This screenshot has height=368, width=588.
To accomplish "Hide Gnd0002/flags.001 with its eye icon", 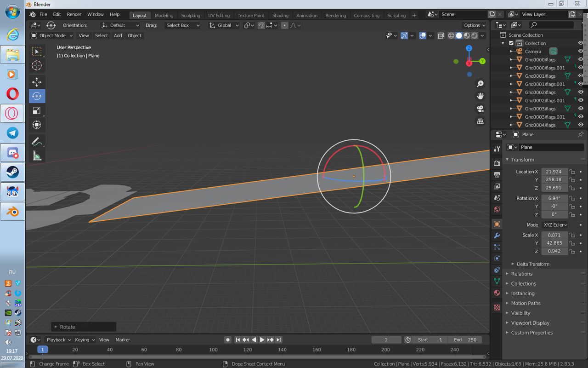I will [581, 101].
